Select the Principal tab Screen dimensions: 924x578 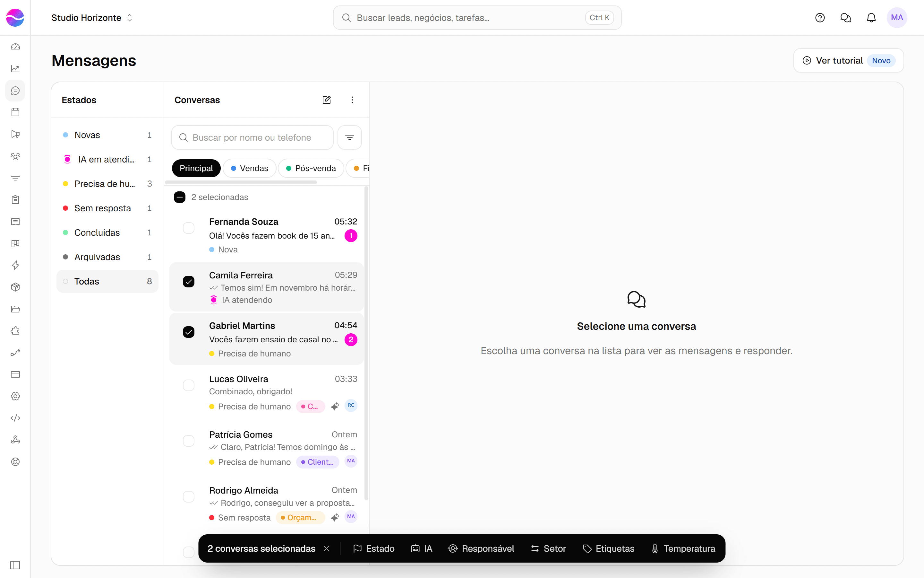pos(196,168)
